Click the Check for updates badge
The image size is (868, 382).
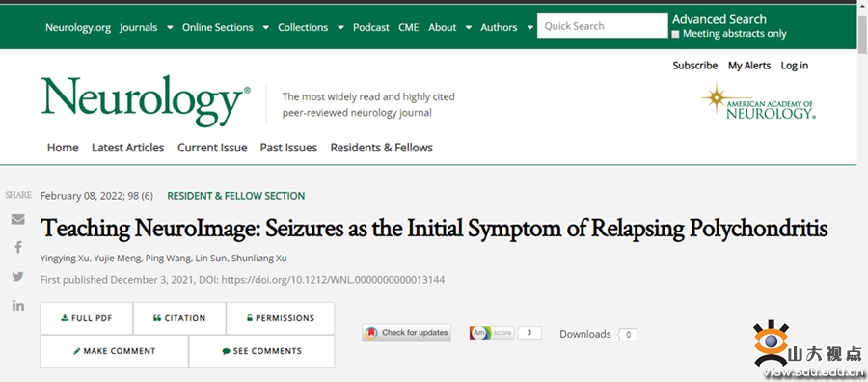click(406, 333)
